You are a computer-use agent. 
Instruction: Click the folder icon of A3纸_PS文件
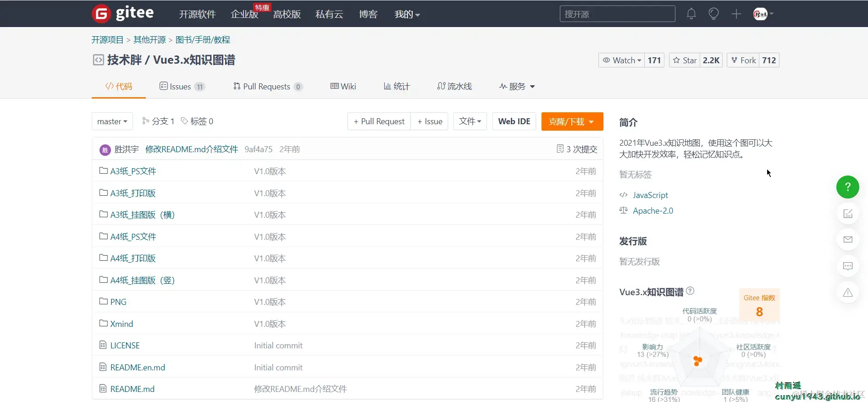[104, 171]
